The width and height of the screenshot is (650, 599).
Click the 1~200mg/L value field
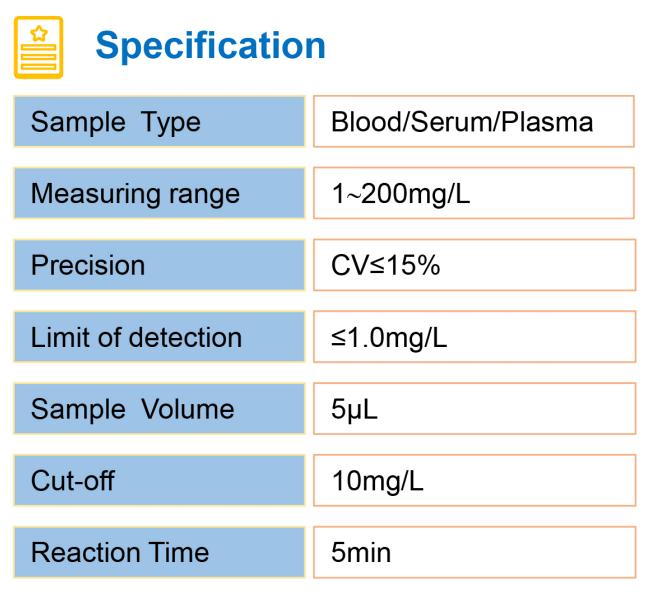(474, 193)
